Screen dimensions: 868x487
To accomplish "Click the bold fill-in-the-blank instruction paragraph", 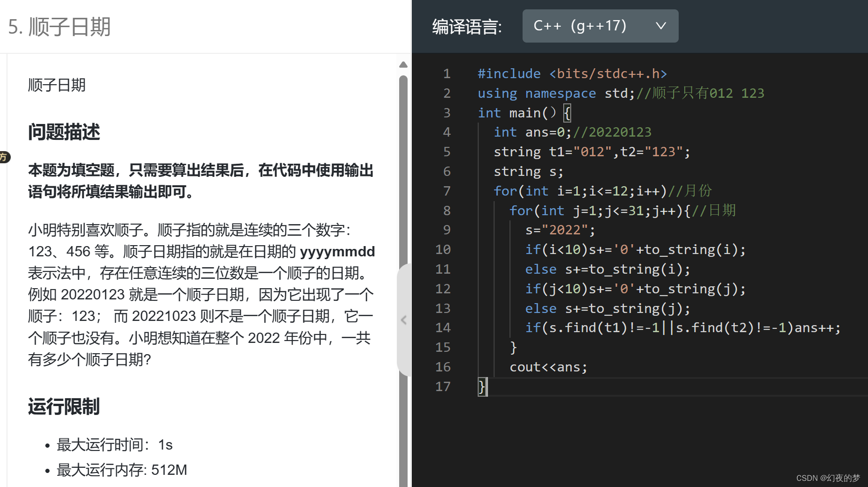I will click(201, 181).
